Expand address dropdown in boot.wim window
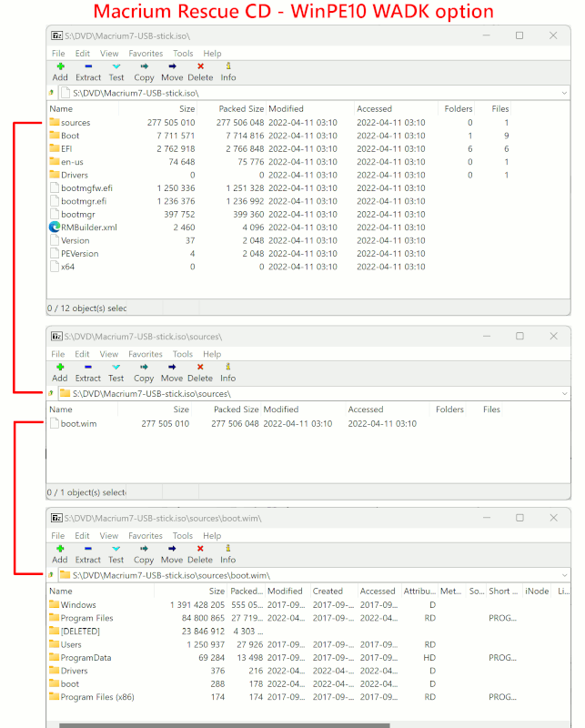 point(564,575)
